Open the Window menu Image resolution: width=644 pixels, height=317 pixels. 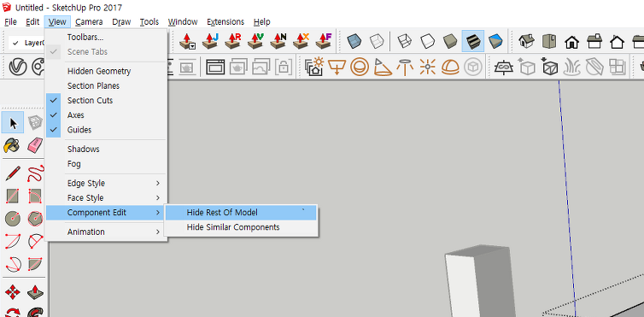(183, 21)
